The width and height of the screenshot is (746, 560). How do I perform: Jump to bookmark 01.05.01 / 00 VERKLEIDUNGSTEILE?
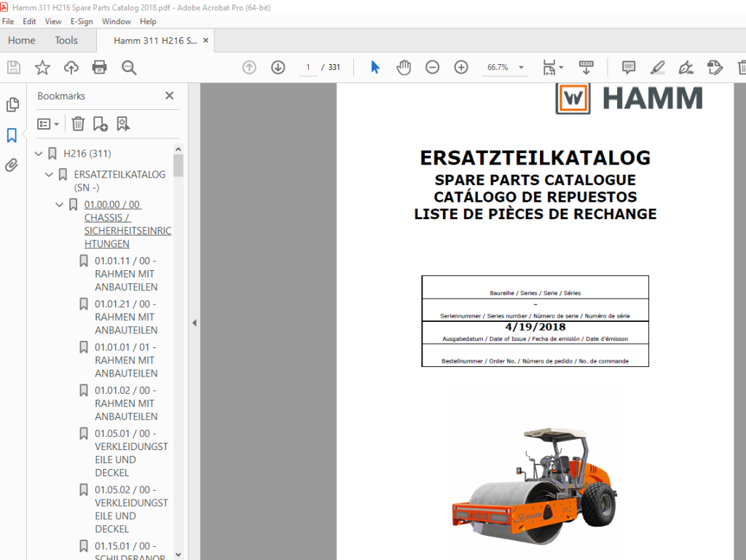(x=131, y=453)
